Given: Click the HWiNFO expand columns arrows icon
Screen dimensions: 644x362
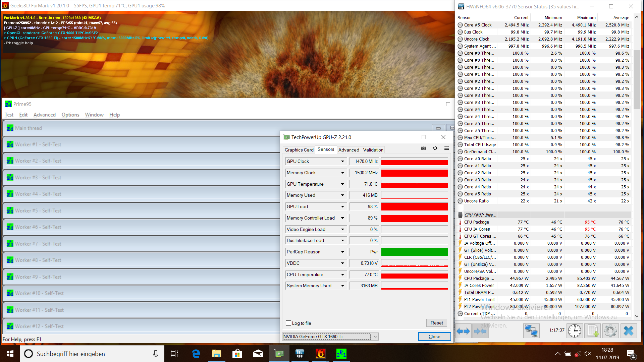Looking at the screenshot, I should click(x=464, y=331).
